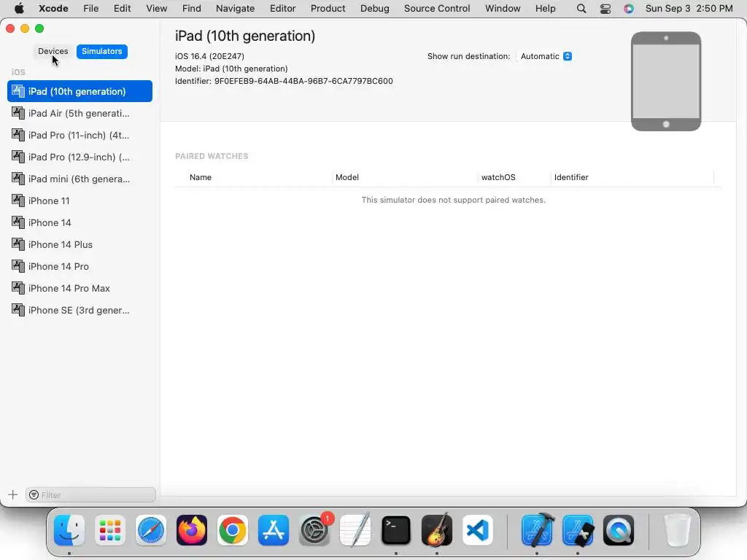The height and width of the screenshot is (560, 747).
Task: Select iPhone SE (3rd generation) simulator
Action: pos(80,310)
